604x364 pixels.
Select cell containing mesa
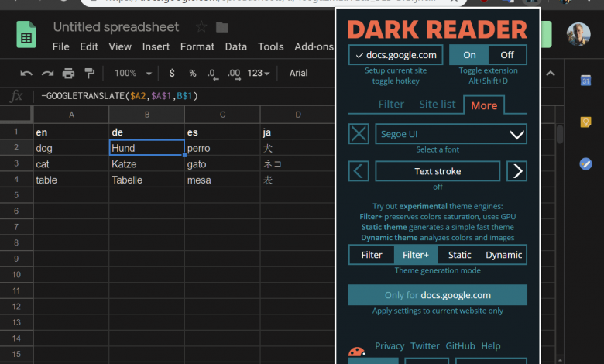coord(222,180)
